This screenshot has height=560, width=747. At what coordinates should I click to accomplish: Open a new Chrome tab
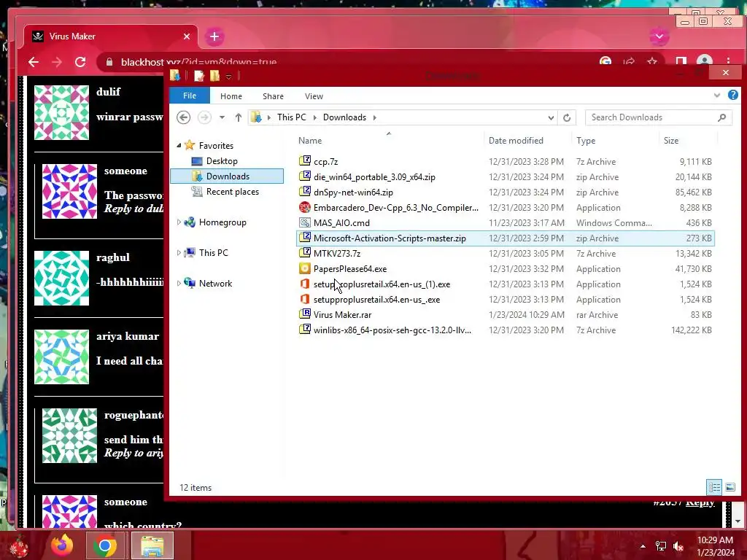click(x=214, y=36)
